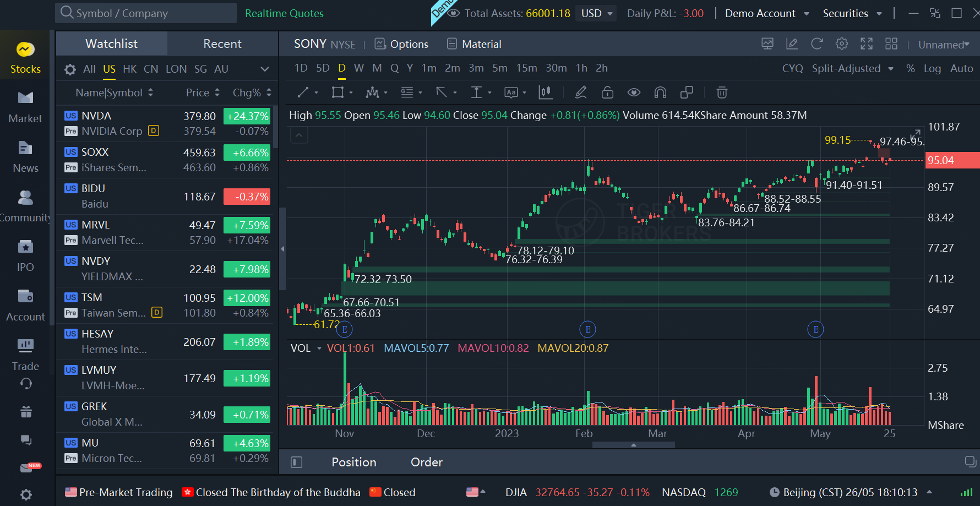
Task: Open the Trade section in sidebar
Action: coord(25,355)
